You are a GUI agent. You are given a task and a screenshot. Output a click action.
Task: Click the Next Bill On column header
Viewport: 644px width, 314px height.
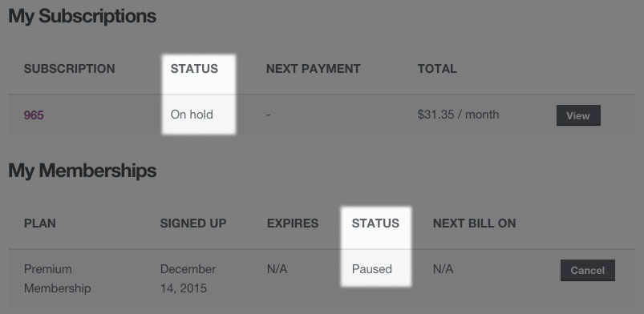(474, 223)
